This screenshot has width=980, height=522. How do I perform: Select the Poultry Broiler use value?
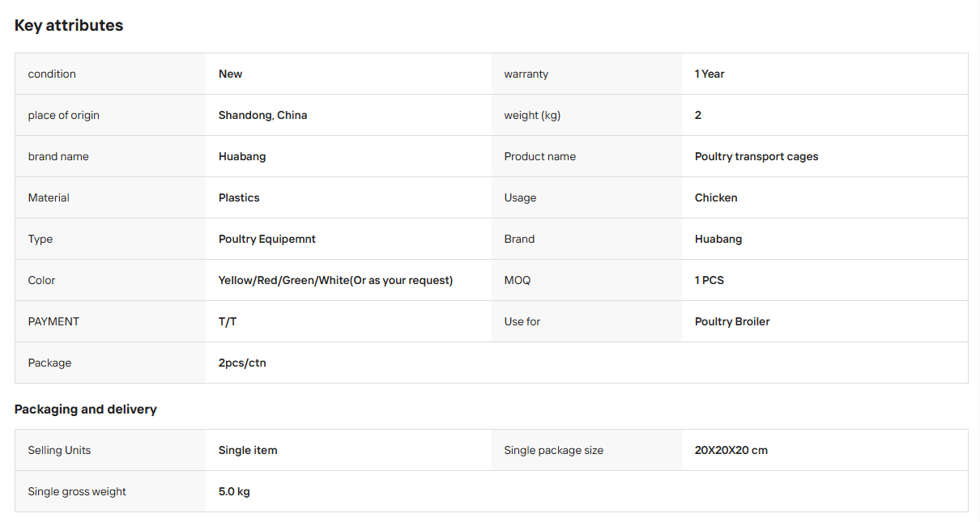(x=732, y=321)
